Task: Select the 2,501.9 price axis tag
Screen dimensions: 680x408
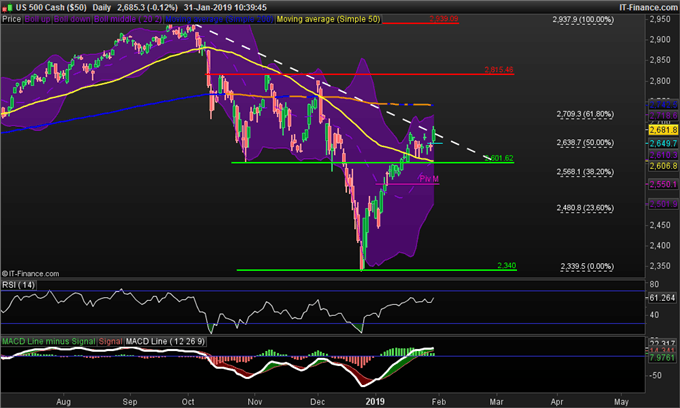Action: 663,204
